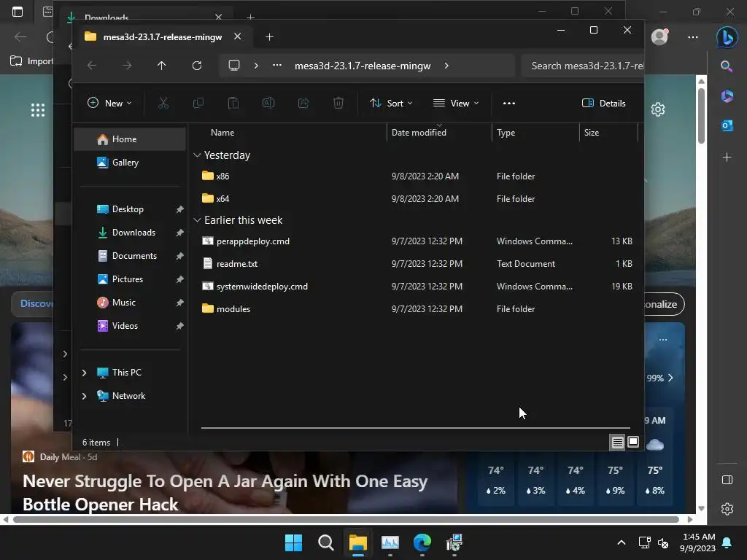
Task: Go back with the Explorer back arrow
Action: coord(92,66)
